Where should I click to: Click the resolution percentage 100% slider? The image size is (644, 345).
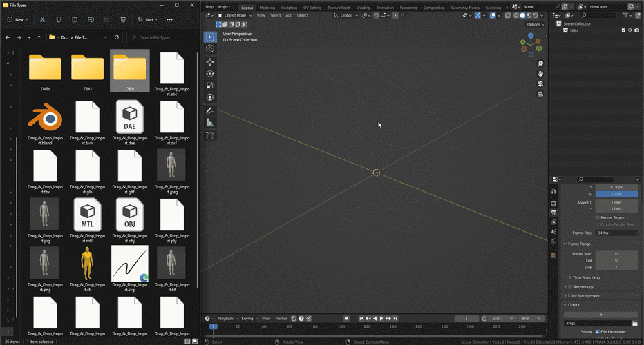pyautogui.click(x=616, y=194)
